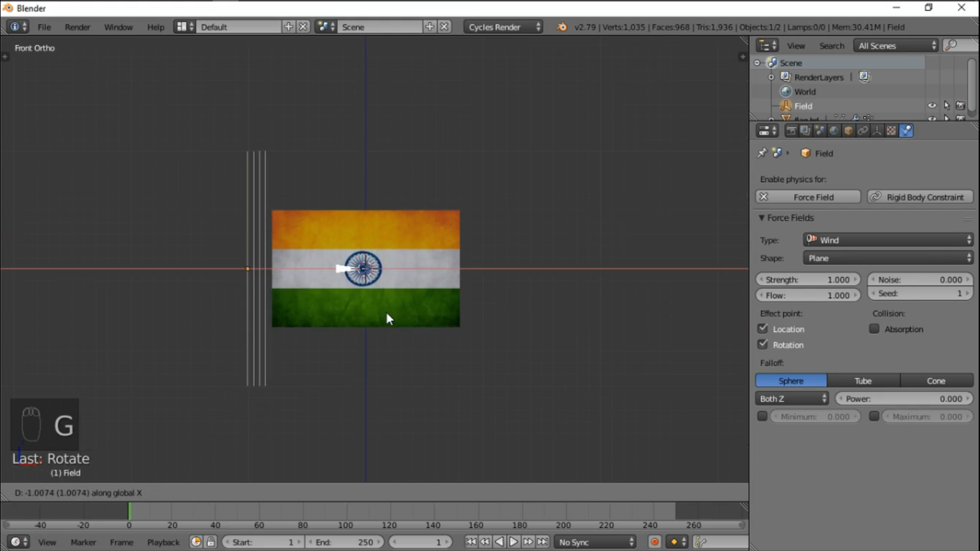Click the pin icon in properties header
The width and height of the screenshot is (980, 551).
(762, 153)
